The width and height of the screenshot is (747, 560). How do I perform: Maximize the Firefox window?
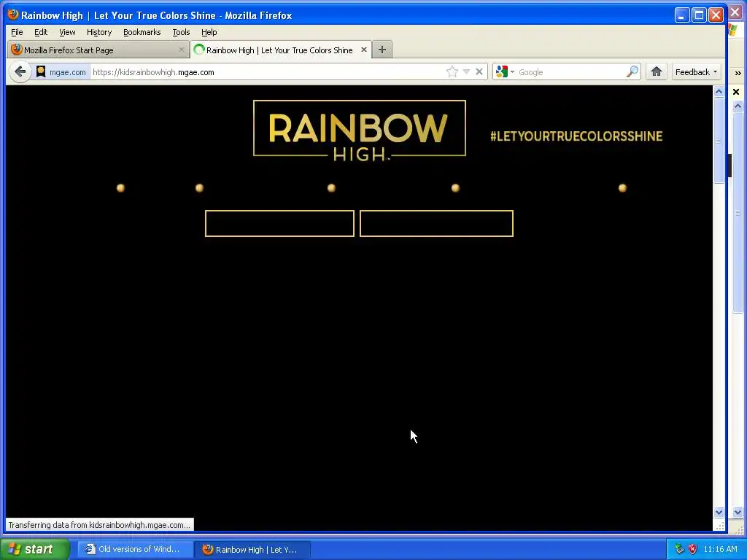coord(699,15)
